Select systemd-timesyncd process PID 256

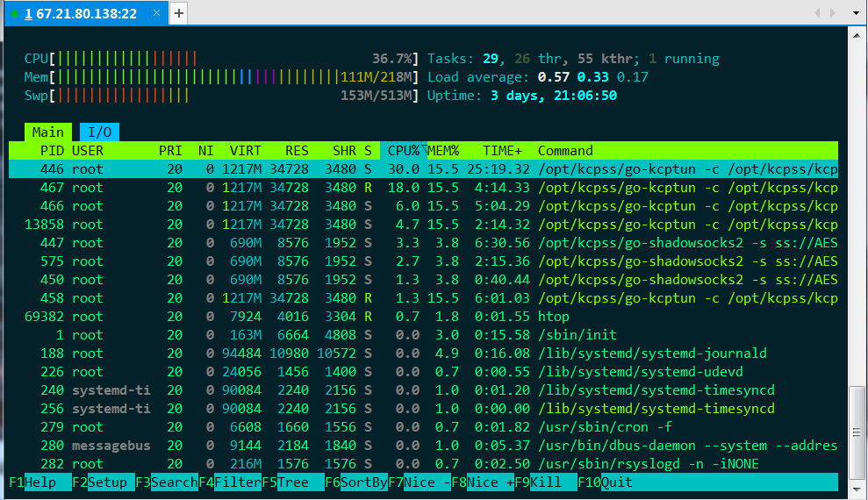click(424, 409)
